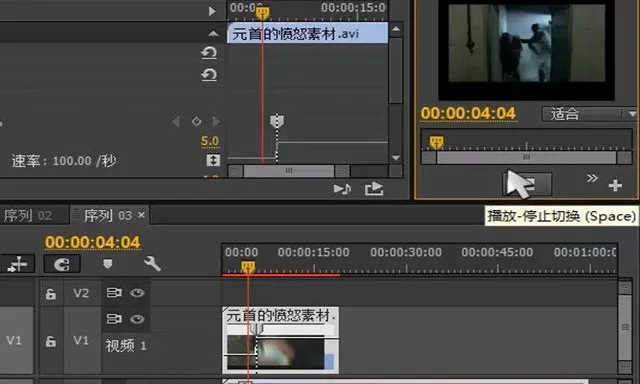The image size is (640, 384).
Task: Add or remove keyframe diamond
Action: tap(196, 121)
